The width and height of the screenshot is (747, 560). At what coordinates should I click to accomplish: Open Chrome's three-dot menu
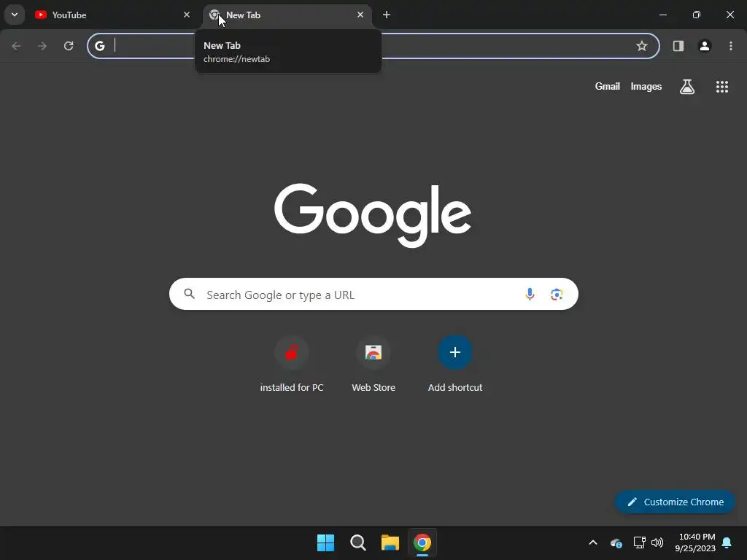[x=731, y=46]
